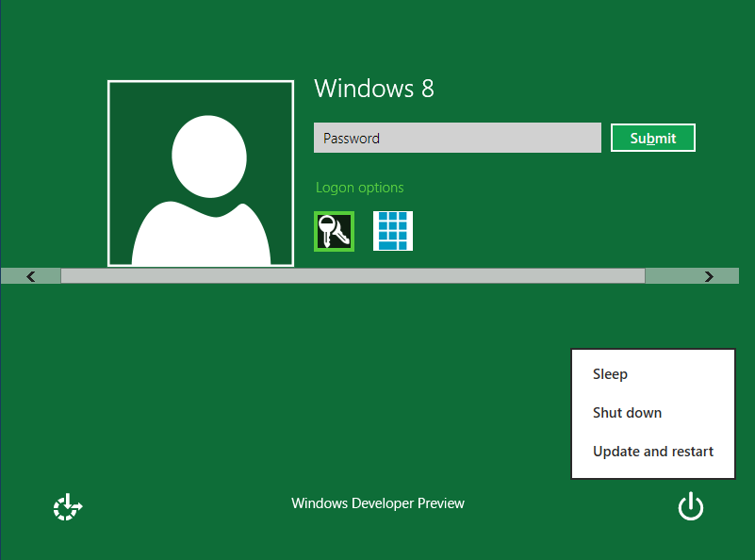Select the password key logon option icon

point(335,231)
